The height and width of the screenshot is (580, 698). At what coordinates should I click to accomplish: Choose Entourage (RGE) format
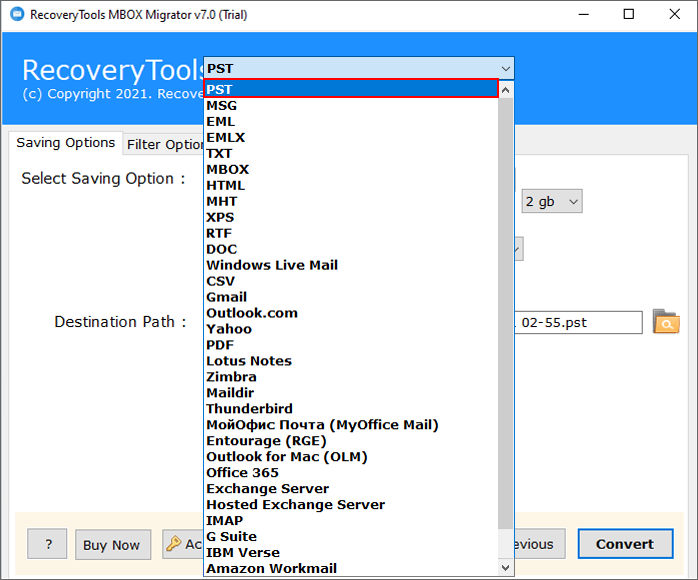351,441
